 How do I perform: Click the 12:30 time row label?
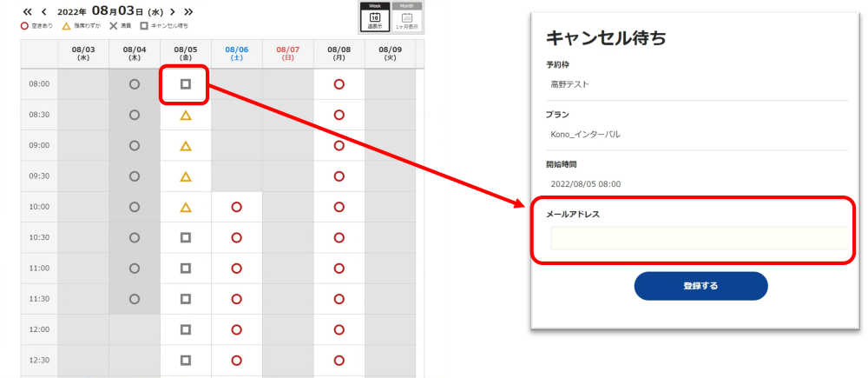click(x=39, y=361)
